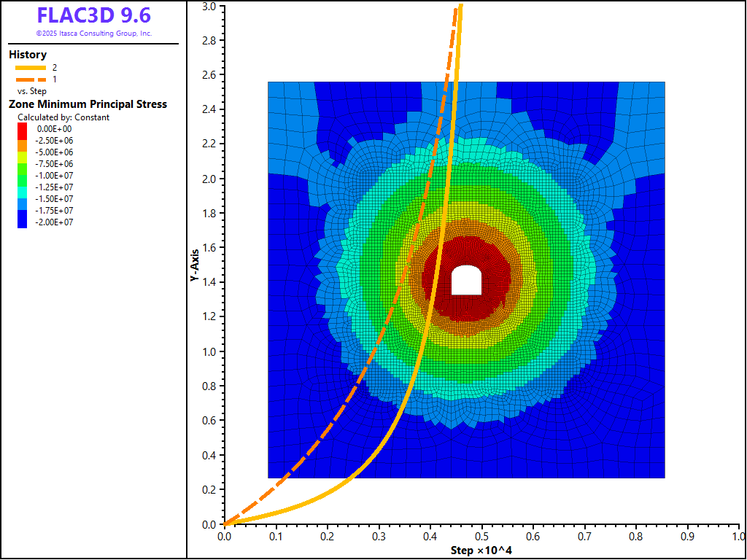Image resolution: width=747 pixels, height=560 pixels.
Task: Select the Zone Minimum Principal Stress heading
Action: pos(88,104)
